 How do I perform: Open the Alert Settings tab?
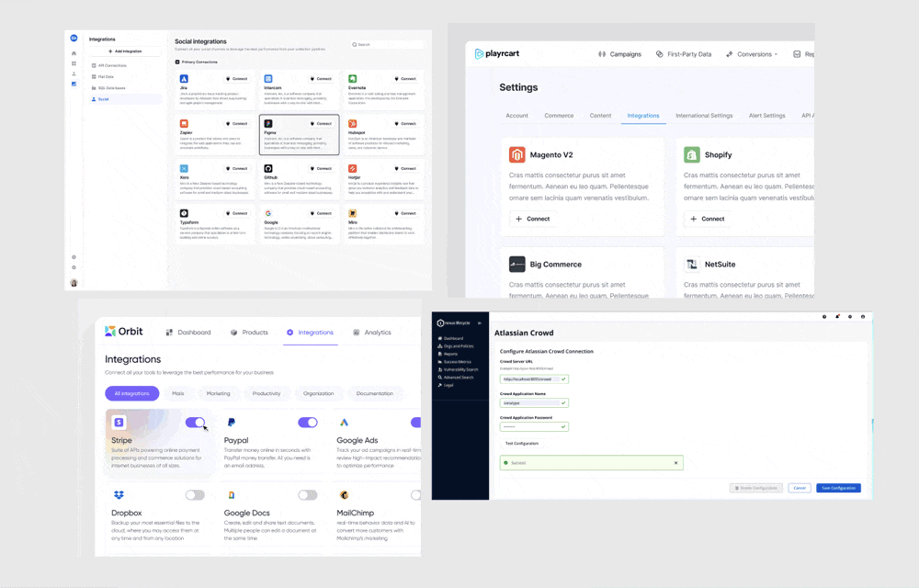(766, 116)
